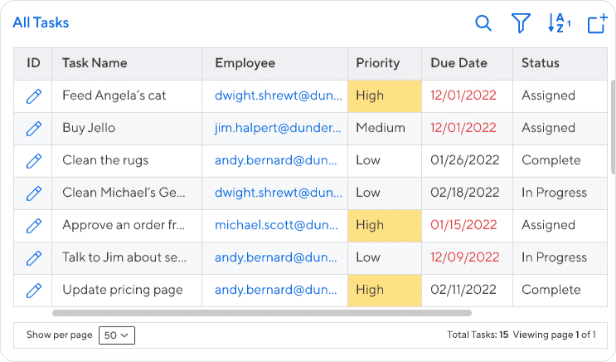Image resolution: width=616 pixels, height=362 pixels.
Task: Select Low priority for Talk to Jim row
Action: (385, 258)
